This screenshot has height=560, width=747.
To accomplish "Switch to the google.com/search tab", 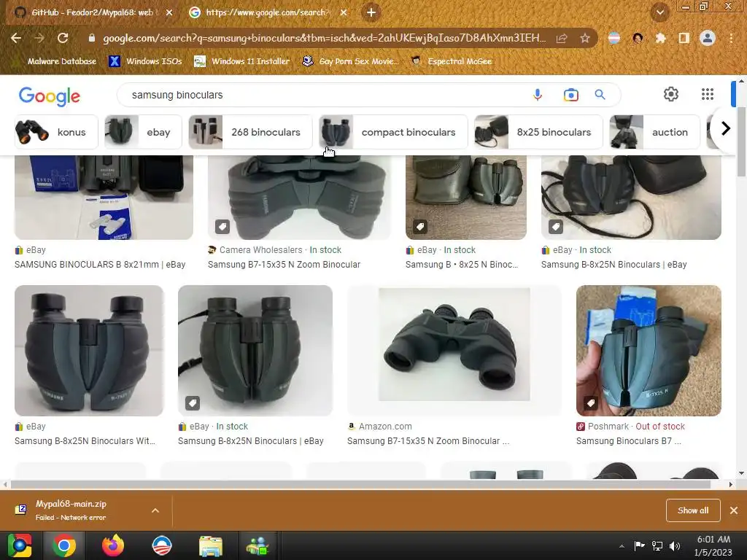I will pos(267,12).
